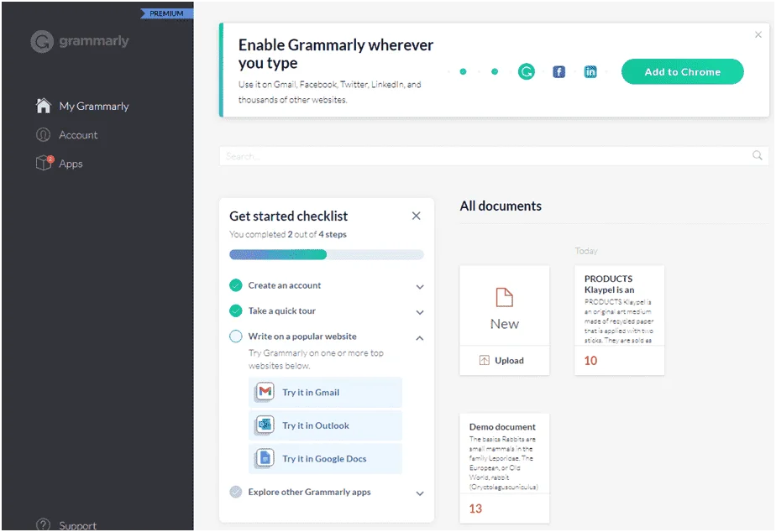Click the Today date label
776x532 pixels.
[586, 251]
